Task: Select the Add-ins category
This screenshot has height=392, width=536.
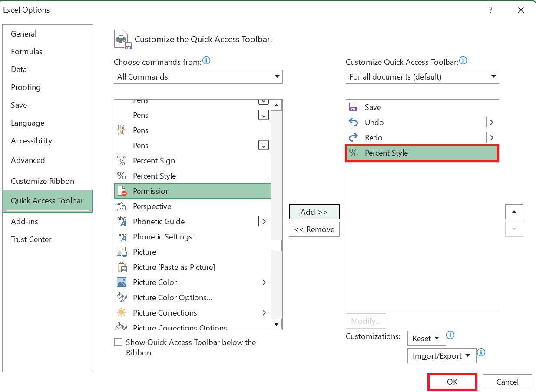Action: pyautogui.click(x=47, y=222)
